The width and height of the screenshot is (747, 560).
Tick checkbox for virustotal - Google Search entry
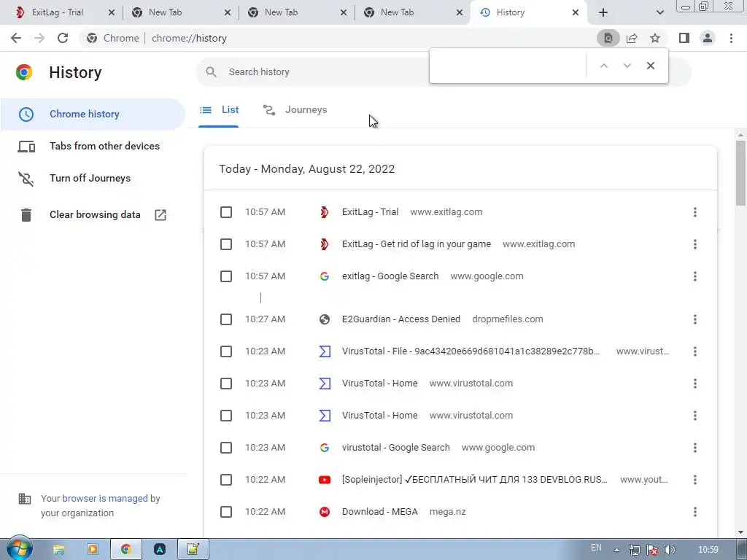pyautogui.click(x=226, y=448)
